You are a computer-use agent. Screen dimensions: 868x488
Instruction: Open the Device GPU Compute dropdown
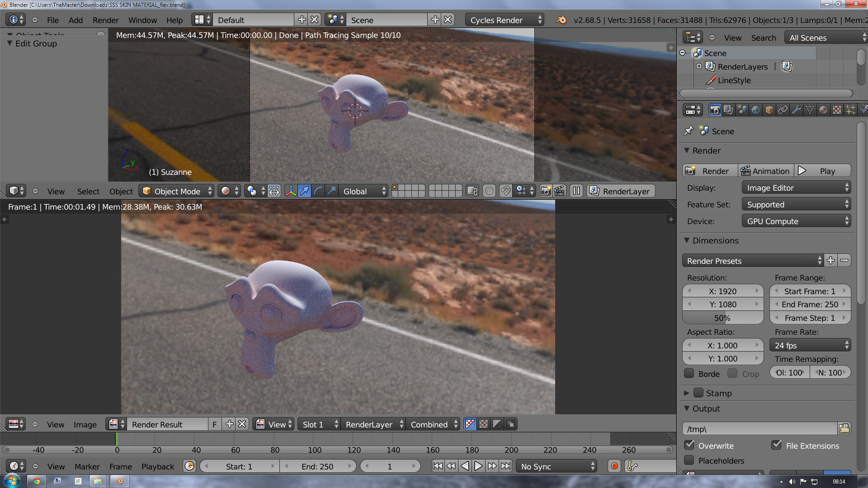pos(796,221)
